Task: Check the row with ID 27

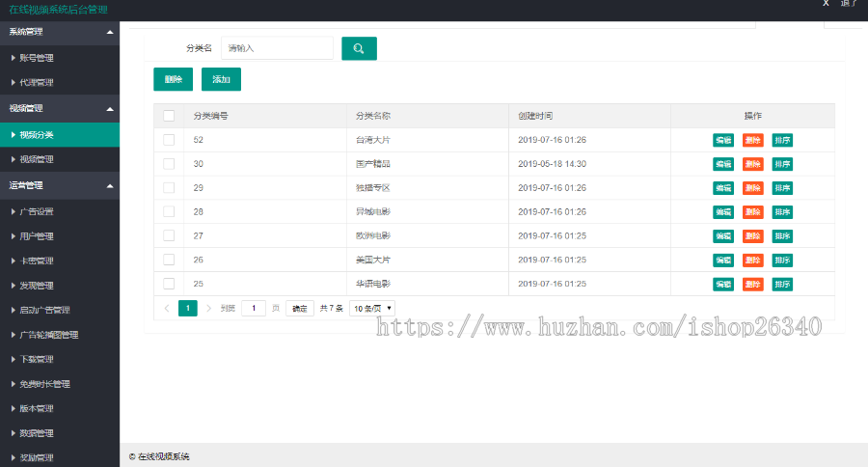Action: (169, 235)
